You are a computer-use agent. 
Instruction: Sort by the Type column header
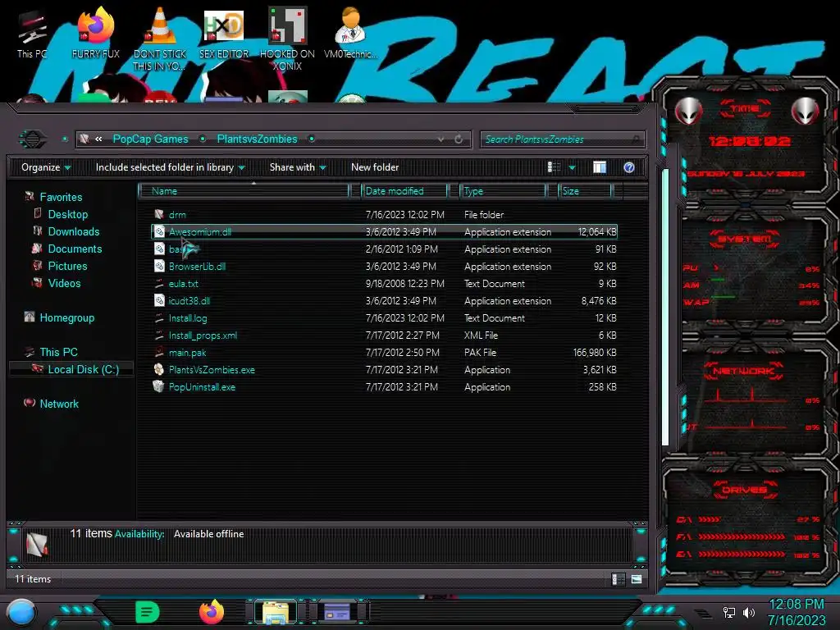[x=503, y=190]
